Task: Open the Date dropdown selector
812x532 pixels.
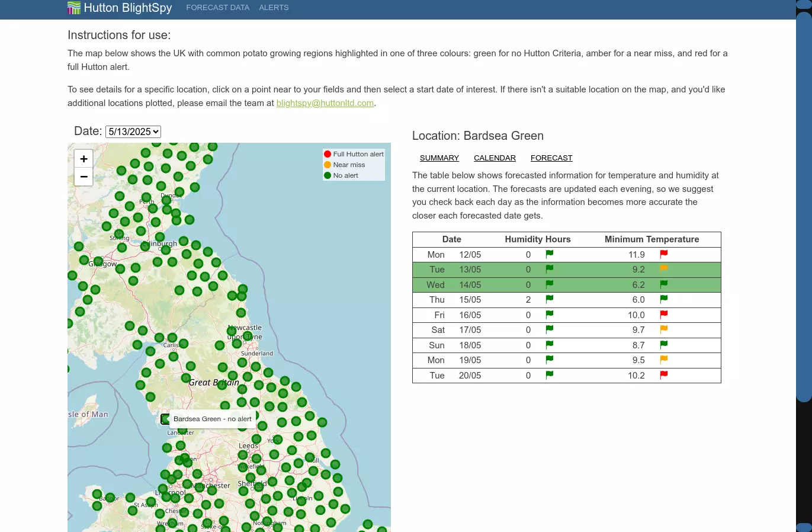Action: (133, 132)
